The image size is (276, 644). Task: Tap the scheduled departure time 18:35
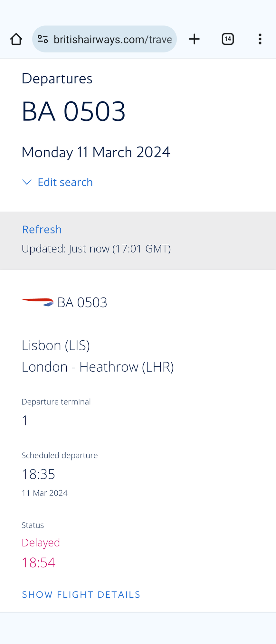point(38,474)
